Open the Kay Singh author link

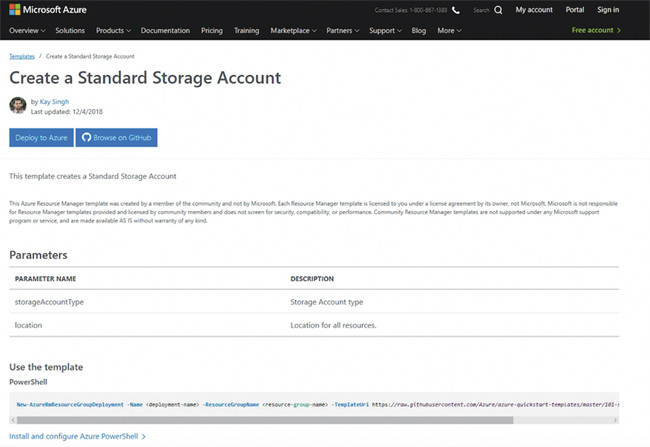(x=57, y=102)
